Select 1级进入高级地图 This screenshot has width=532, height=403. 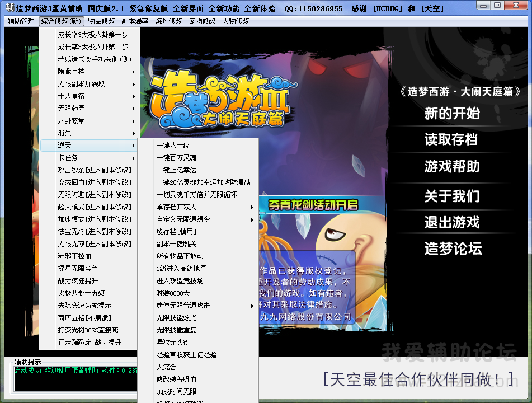coord(198,269)
